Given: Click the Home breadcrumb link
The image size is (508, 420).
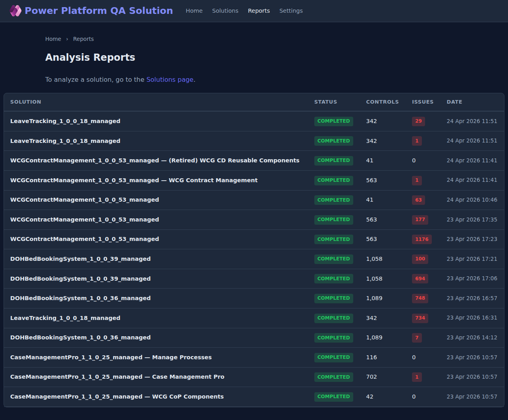Looking at the screenshot, I should (53, 39).
